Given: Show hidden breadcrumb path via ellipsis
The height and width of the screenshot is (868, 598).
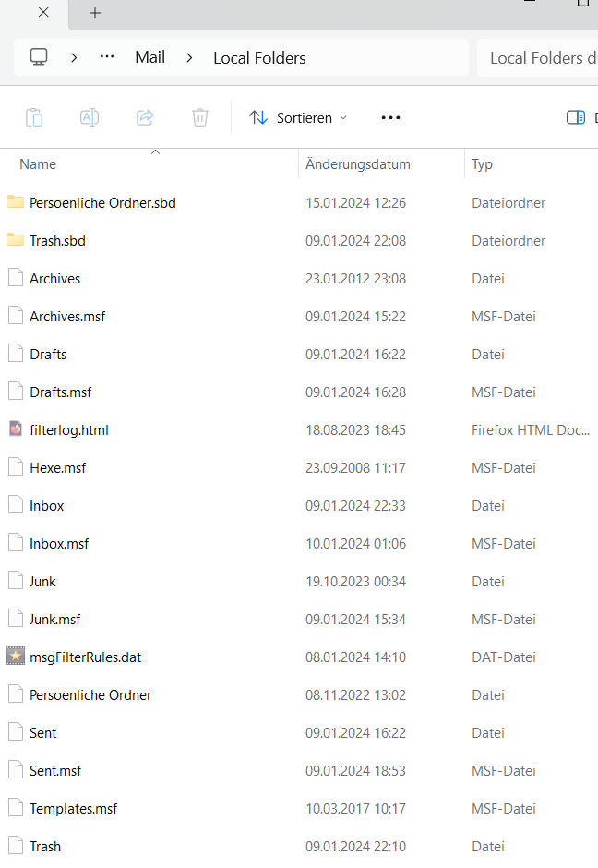Looking at the screenshot, I should click(107, 57).
